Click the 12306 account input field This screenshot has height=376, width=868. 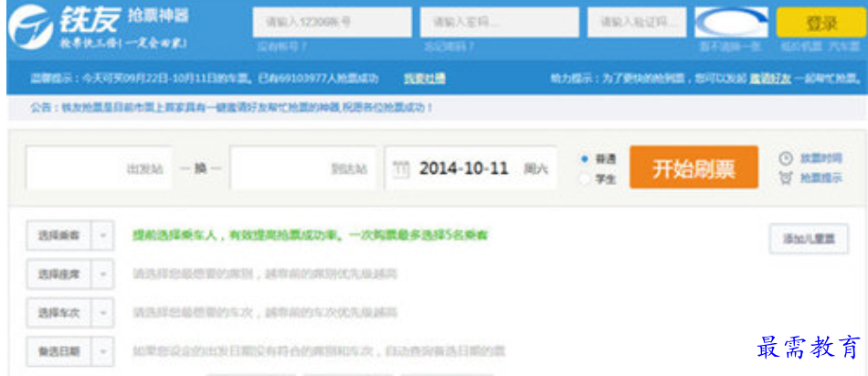[x=333, y=22]
